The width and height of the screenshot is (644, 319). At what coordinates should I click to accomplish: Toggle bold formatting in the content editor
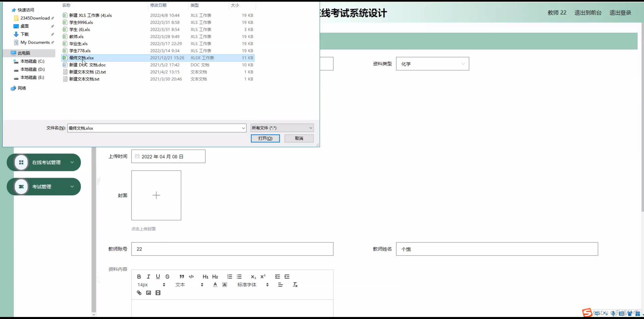(x=139, y=276)
